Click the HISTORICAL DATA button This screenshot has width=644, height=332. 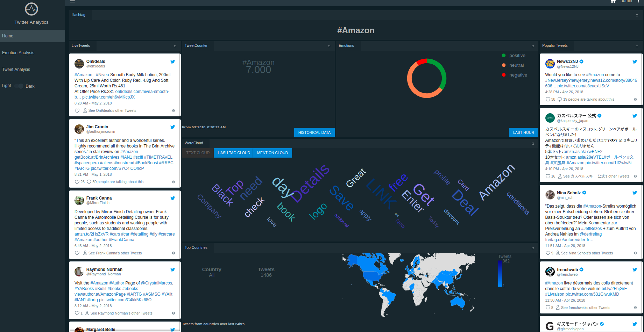[x=314, y=132]
